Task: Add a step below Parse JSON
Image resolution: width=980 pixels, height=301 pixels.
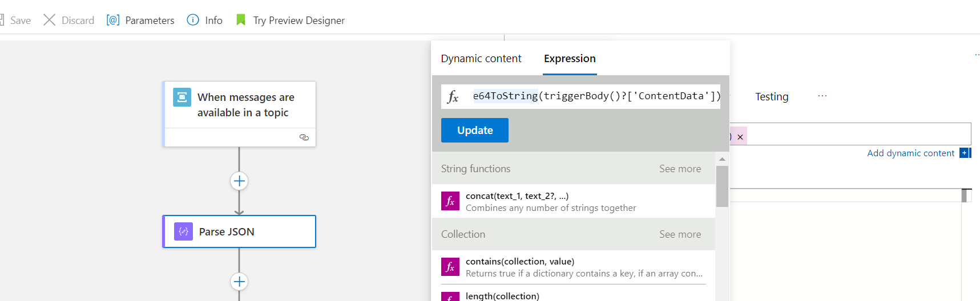Action: pyautogui.click(x=239, y=282)
